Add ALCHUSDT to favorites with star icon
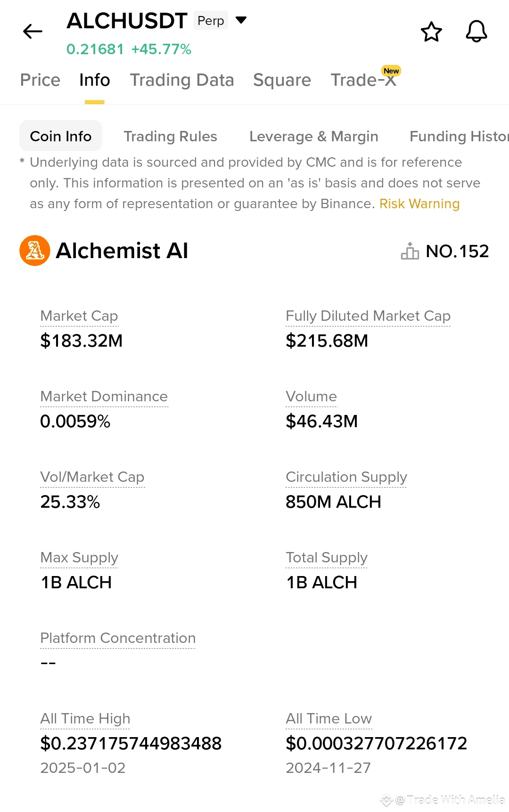 (431, 32)
